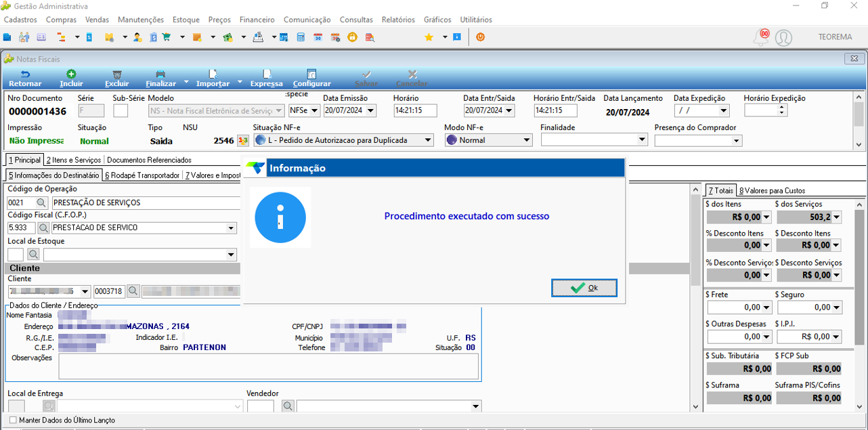This screenshot has width=868, height=430.
Task: Open the Financeiro menu
Action: [x=257, y=20]
